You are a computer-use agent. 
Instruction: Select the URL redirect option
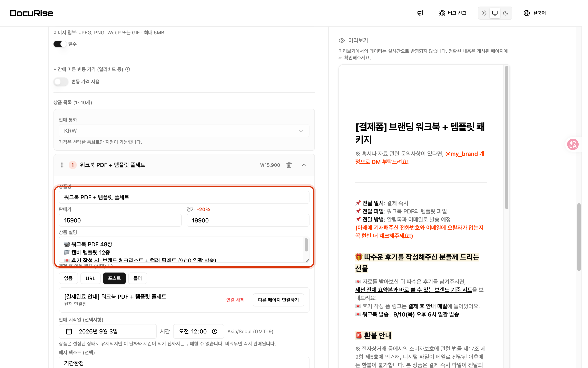pyautogui.click(x=90, y=278)
